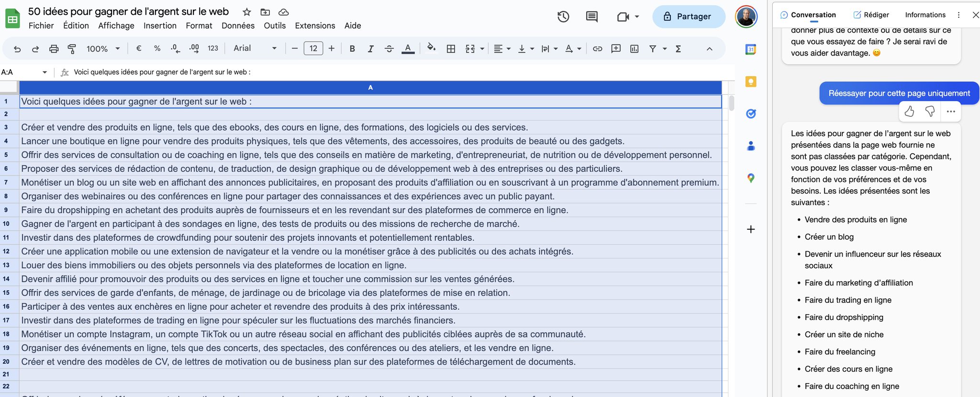The image size is (980, 397).
Task: Open all comments icon in header
Action: click(591, 17)
